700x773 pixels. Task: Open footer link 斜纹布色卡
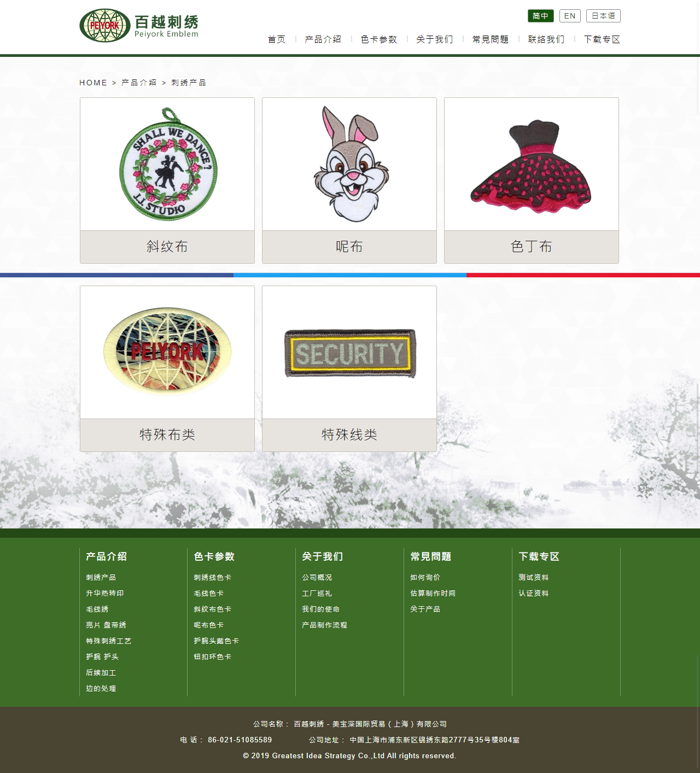pyautogui.click(x=213, y=609)
